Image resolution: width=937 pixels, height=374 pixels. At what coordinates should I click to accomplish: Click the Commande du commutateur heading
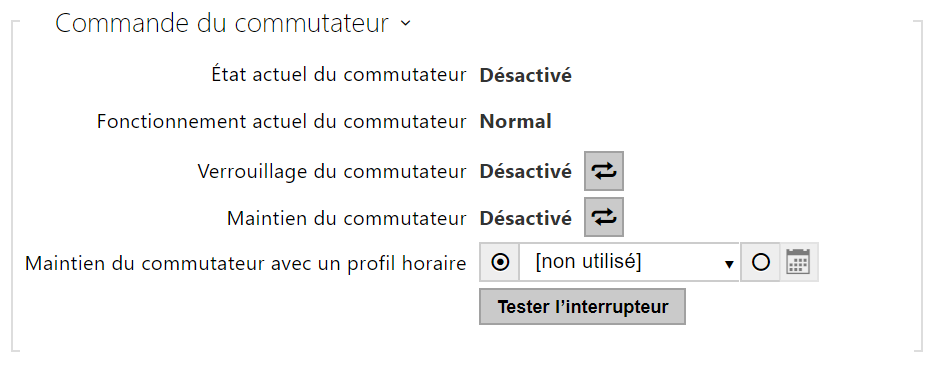point(222,24)
